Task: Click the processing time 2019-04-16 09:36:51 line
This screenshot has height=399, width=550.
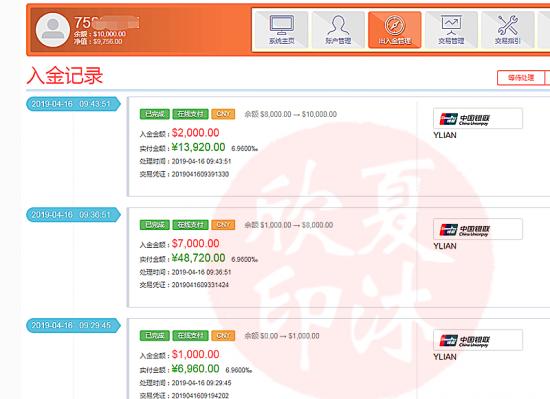Action: point(186,272)
